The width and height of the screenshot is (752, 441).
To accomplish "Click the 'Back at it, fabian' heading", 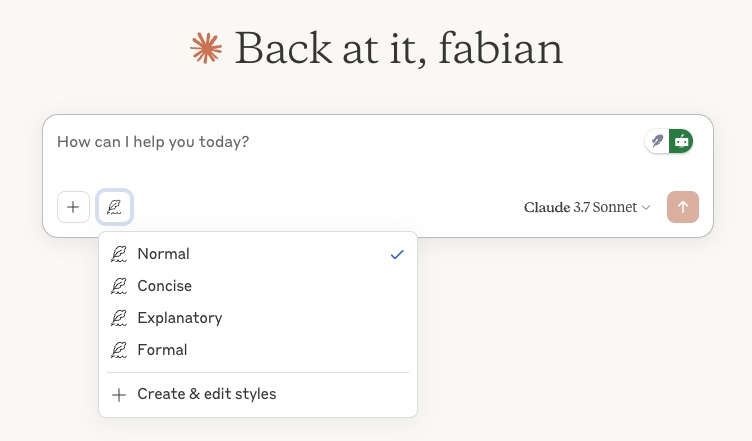I will 398,48.
